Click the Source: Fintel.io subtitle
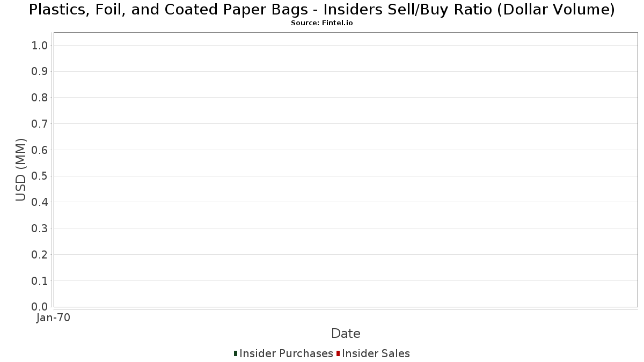 [x=322, y=23]
